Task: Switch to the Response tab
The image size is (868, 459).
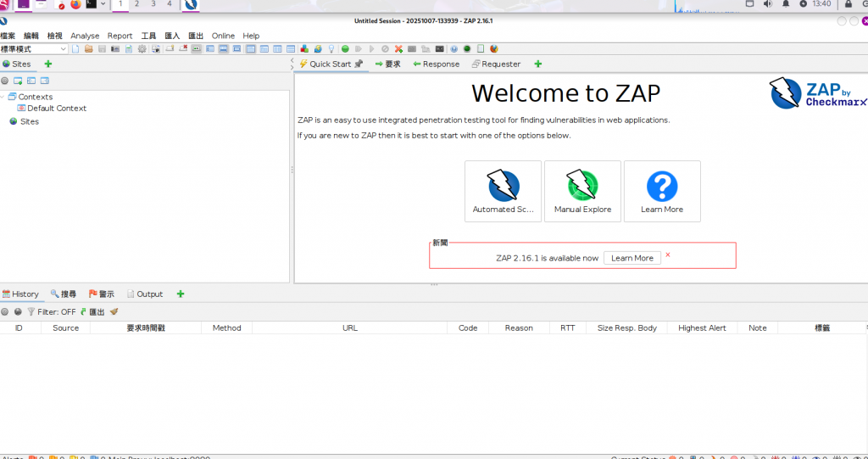Action: coord(437,64)
